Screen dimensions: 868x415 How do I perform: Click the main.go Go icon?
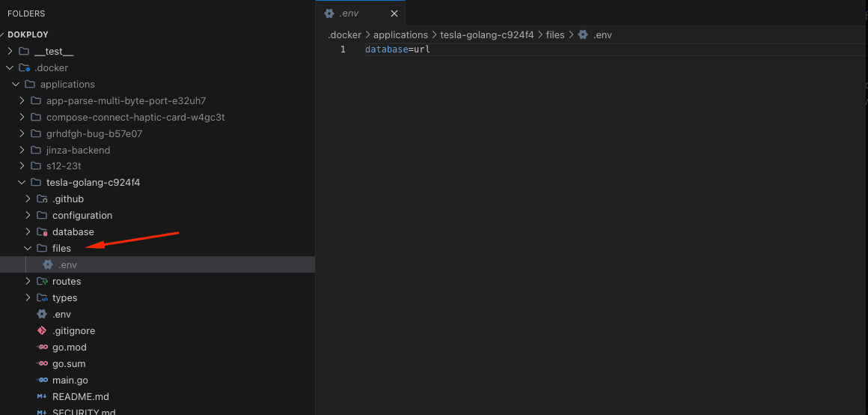[43, 381]
